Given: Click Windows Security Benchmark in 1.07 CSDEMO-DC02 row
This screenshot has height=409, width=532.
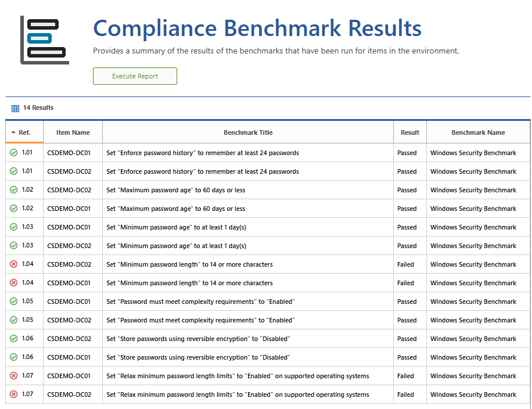Looking at the screenshot, I should [473, 394].
